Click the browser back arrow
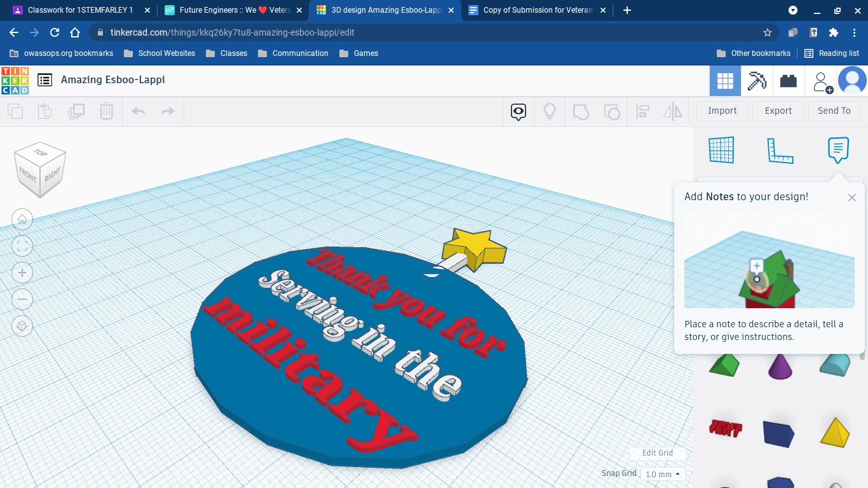Screen dimensions: 868x488 (x=14, y=32)
